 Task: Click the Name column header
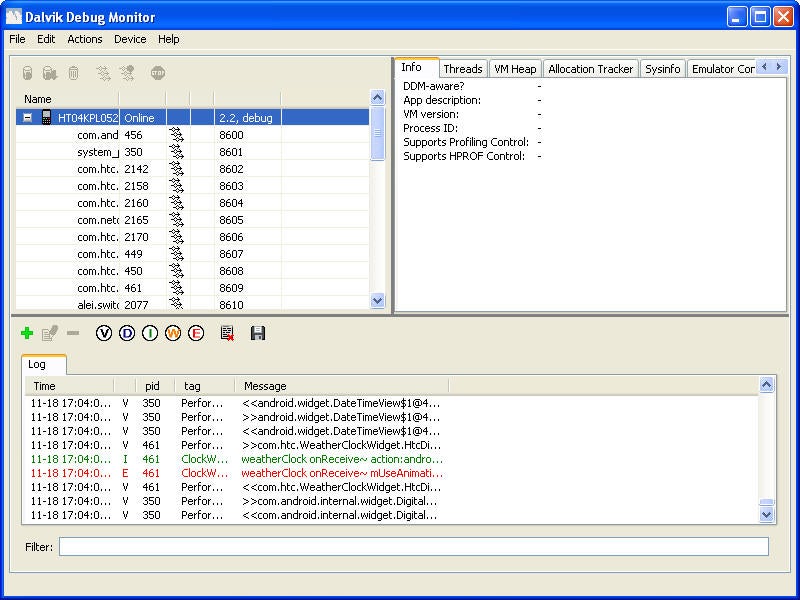pos(68,99)
